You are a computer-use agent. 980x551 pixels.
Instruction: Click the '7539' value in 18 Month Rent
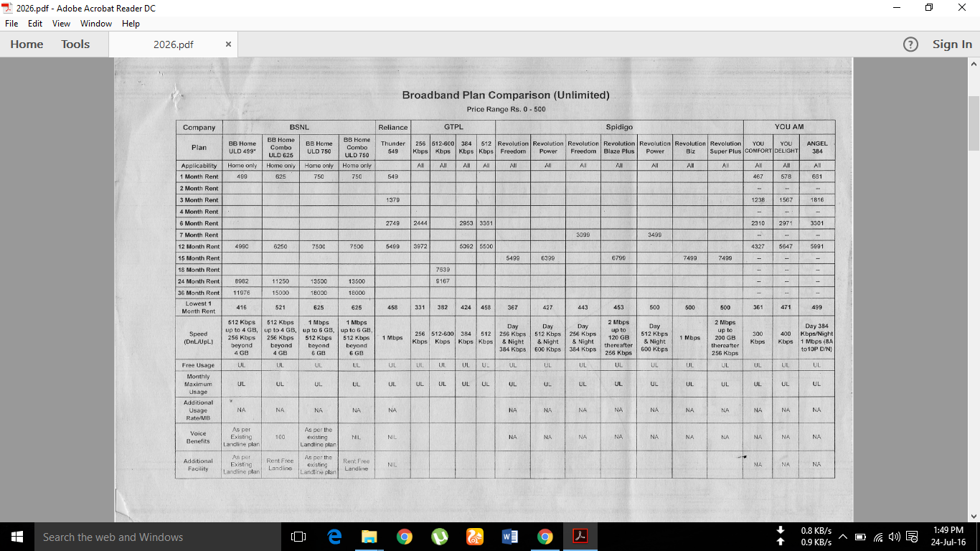pyautogui.click(x=443, y=270)
